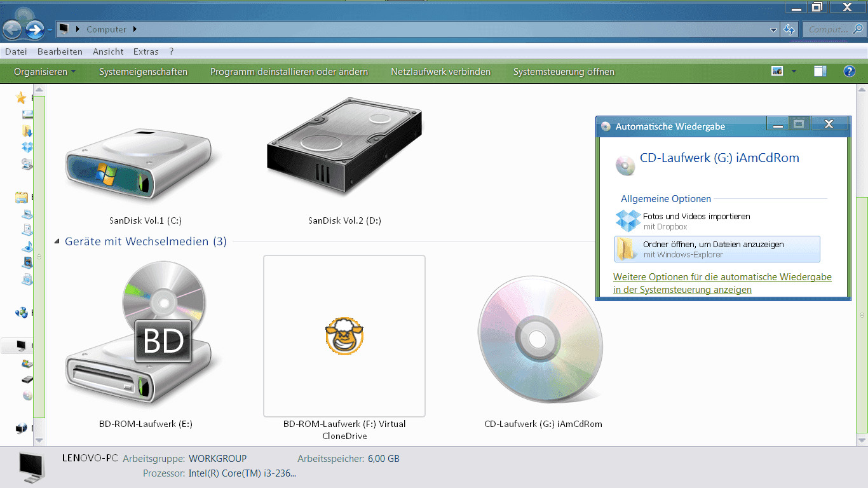Click Systemsteuerung öffnen

pyautogui.click(x=564, y=72)
